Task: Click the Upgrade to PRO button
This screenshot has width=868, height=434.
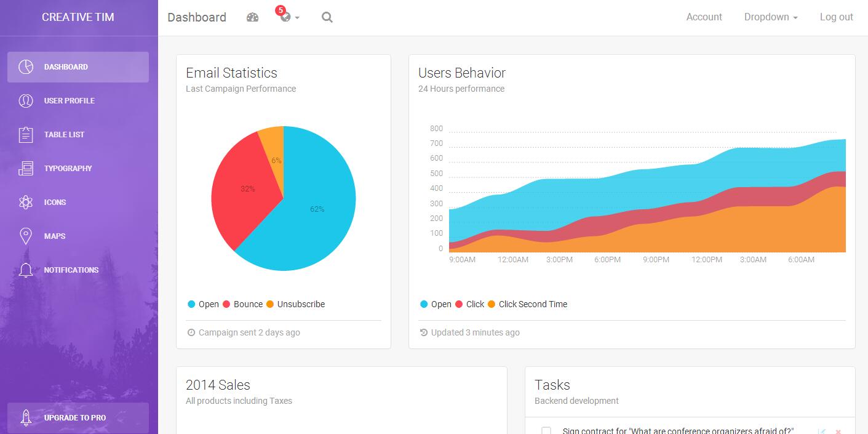Action: click(x=78, y=418)
